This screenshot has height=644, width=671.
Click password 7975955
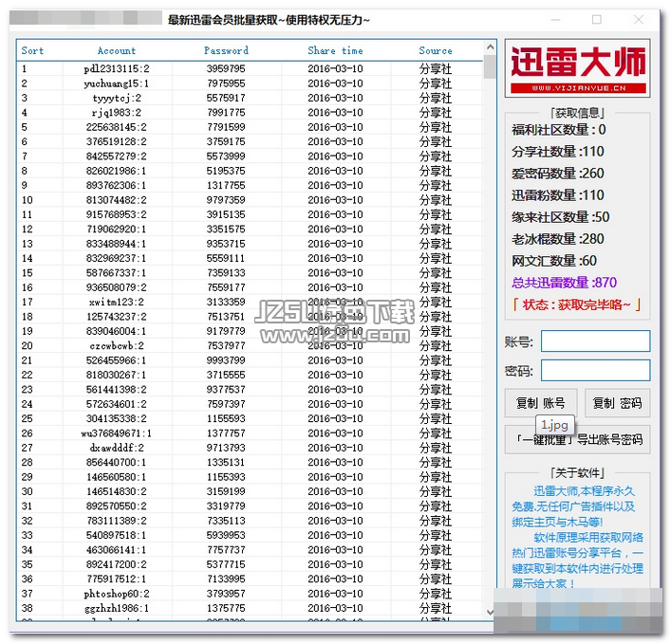(226, 83)
